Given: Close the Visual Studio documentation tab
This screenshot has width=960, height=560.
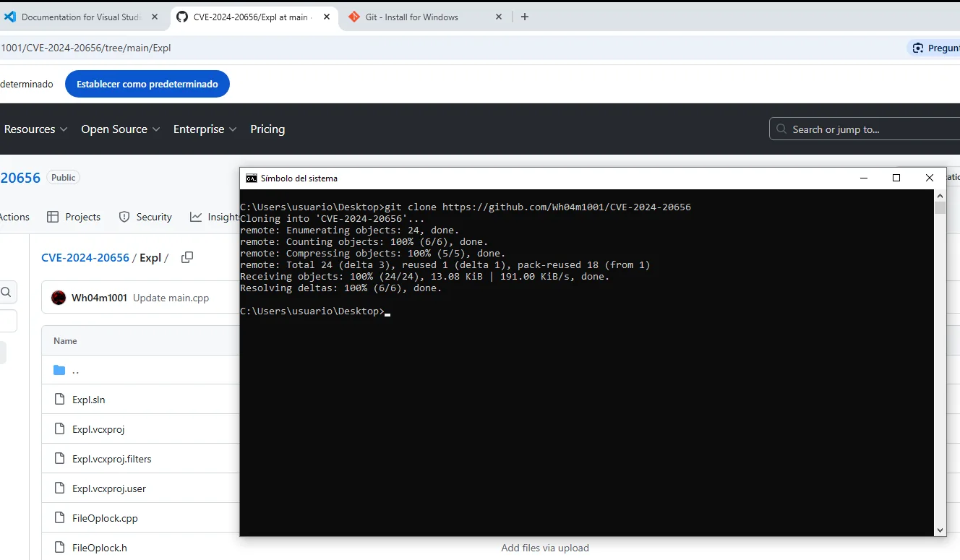Looking at the screenshot, I should click(155, 17).
